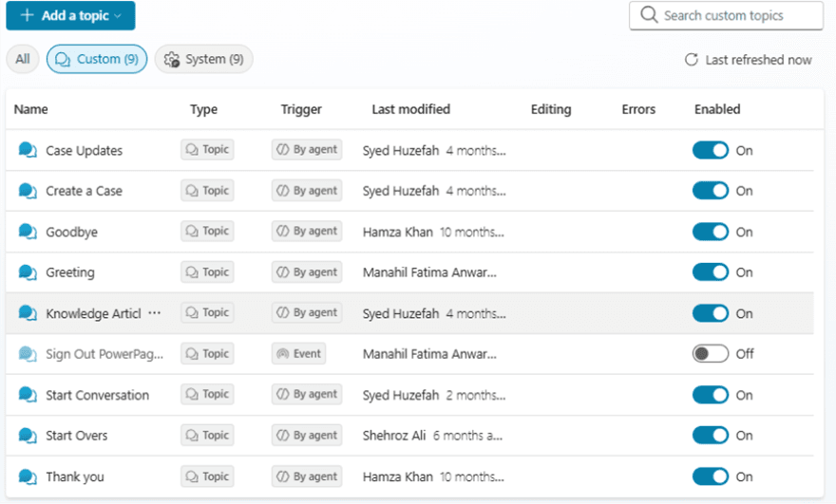Click the Case Updates topic chat icon
Viewport: 836px width, 504px height.
(x=28, y=150)
